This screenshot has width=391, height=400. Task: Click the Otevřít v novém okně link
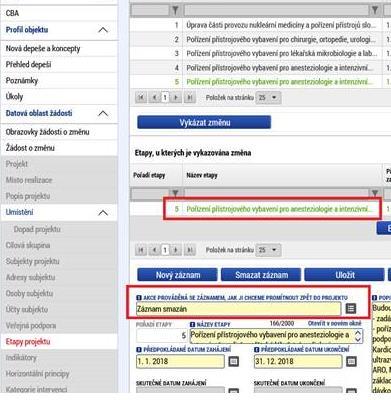coord(335,323)
